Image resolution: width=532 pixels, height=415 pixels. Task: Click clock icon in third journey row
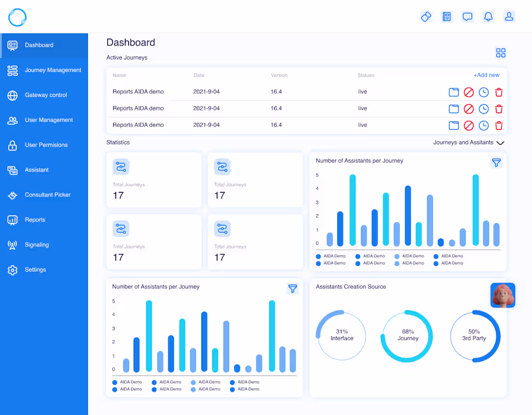pos(484,125)
